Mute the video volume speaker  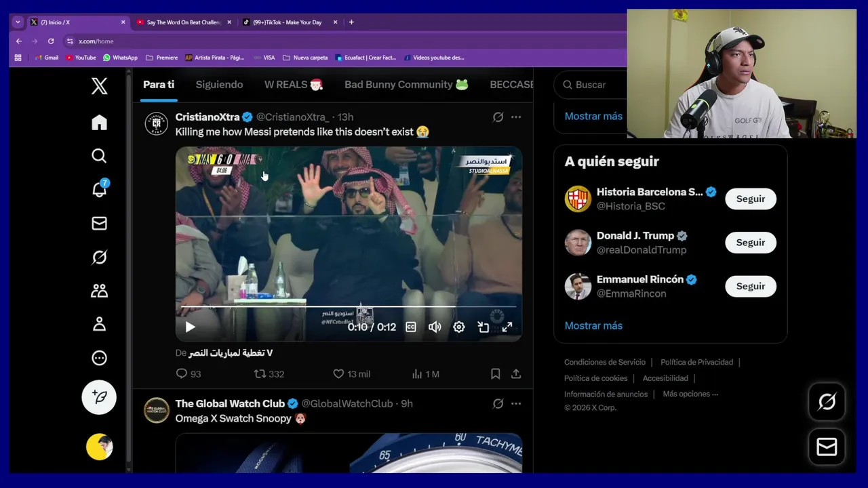click(x=435, y=327)
